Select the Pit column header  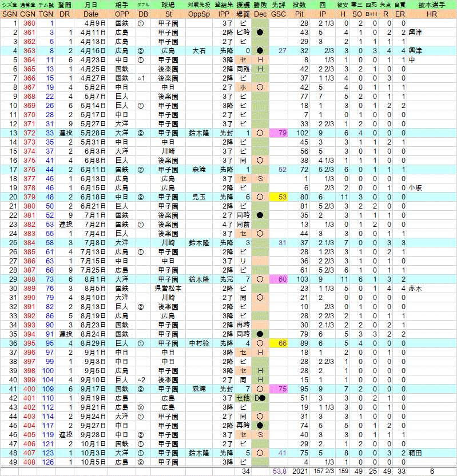coord(299,14)
